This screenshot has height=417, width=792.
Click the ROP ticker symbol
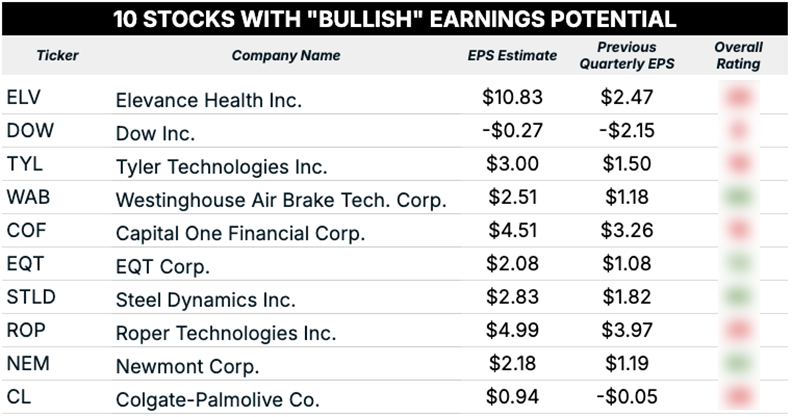click(x=25, y=330)
